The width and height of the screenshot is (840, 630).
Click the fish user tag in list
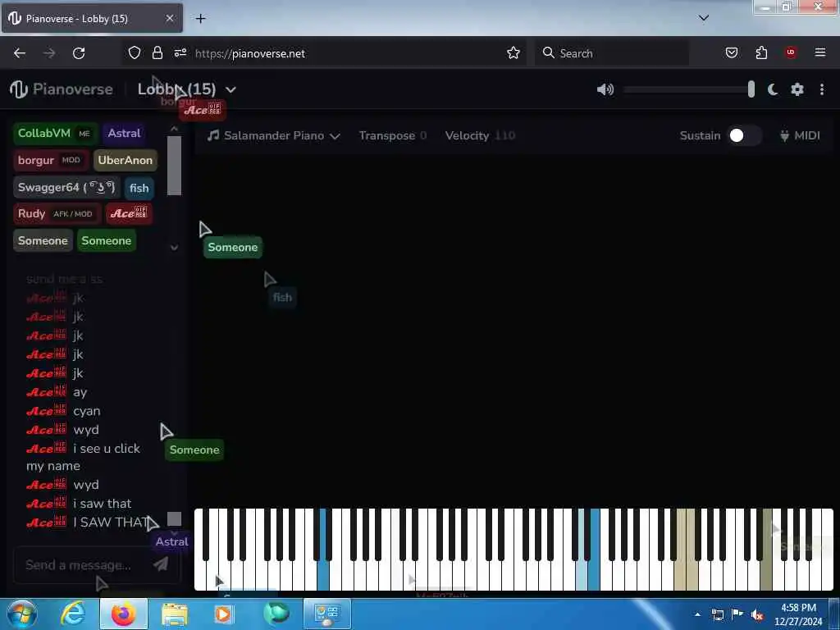pyautogui.click(x=139, y=188)
